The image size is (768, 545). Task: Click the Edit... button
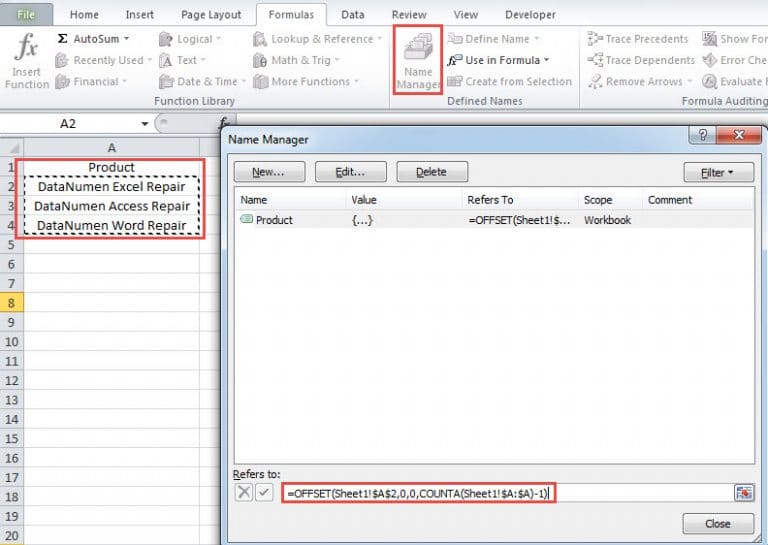(350, 172)
